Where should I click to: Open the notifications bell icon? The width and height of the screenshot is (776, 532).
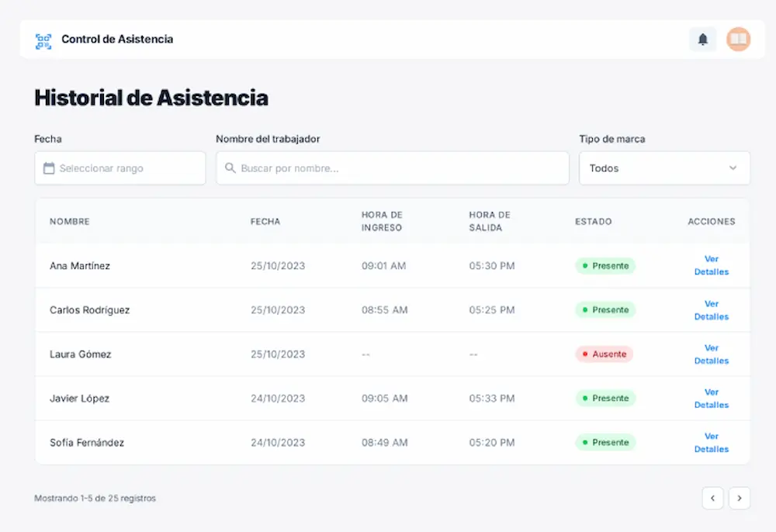coord(702,39)
